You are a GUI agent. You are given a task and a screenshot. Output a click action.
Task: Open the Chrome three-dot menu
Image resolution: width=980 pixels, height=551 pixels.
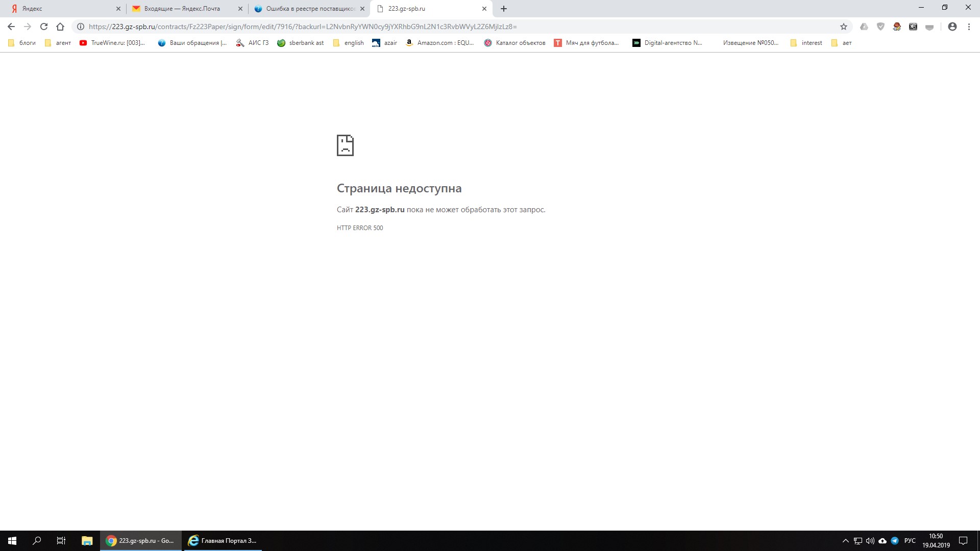coord(969,27)
